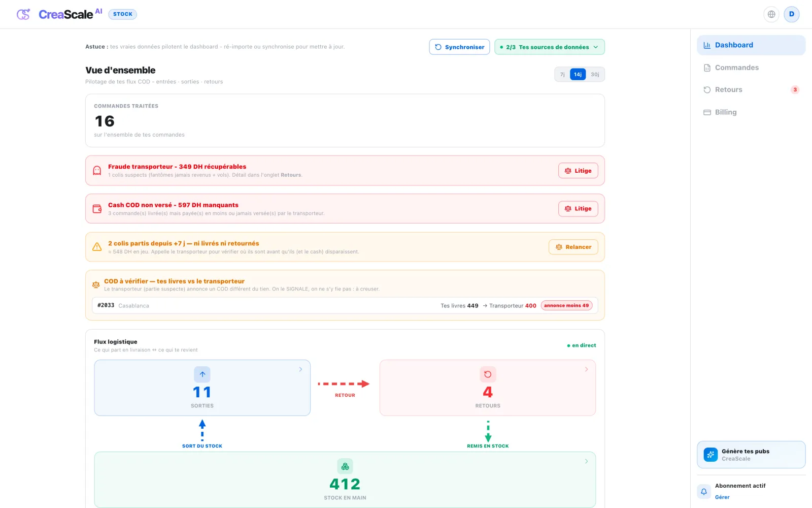812x508 pixels.
Task: Select the 7j period
Action: coord(562,75)
